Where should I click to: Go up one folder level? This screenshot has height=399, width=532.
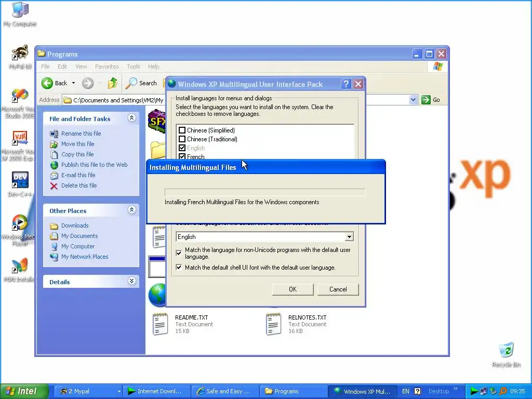pyautogui.click(x=113, y=83)
